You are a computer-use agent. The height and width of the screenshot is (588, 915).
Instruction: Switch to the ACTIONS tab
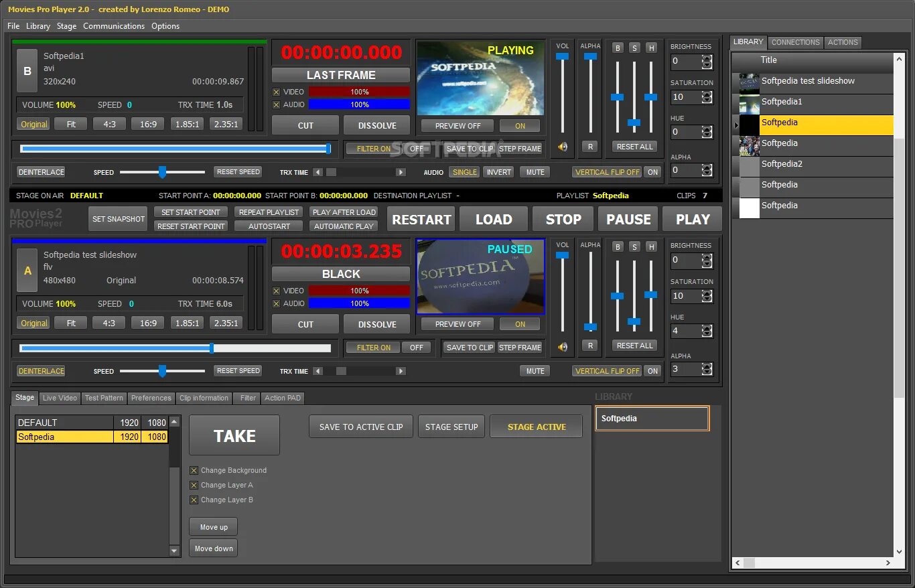(843, 42)
